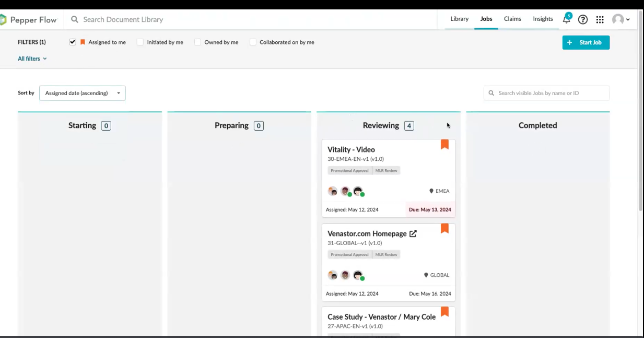Click the Start Job button
Viewport: 644px width, 338px height.
pyautogui.click(x=586, y=42)
